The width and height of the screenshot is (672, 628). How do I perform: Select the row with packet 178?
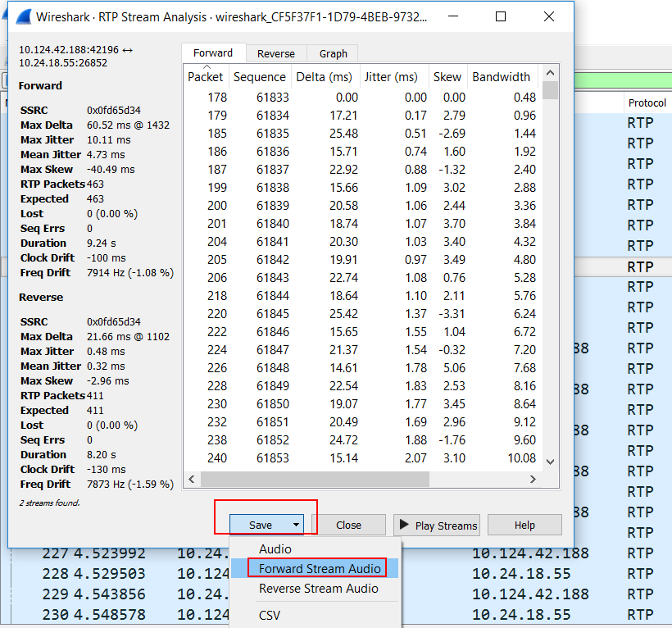pos(362,98)
